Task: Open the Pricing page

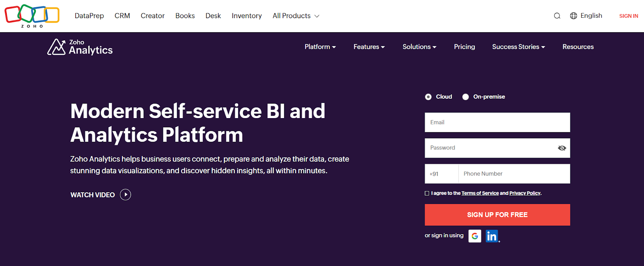Action: (x=464, y=47)
